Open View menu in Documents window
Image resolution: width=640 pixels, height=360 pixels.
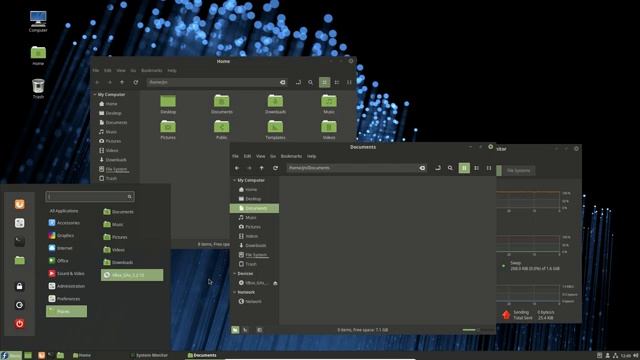(x=260, y=156)
